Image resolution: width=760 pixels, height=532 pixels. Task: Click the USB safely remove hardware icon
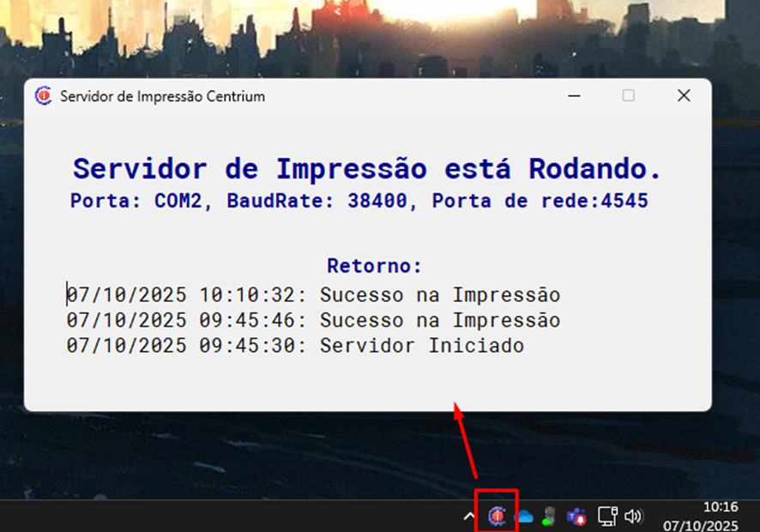550,517
